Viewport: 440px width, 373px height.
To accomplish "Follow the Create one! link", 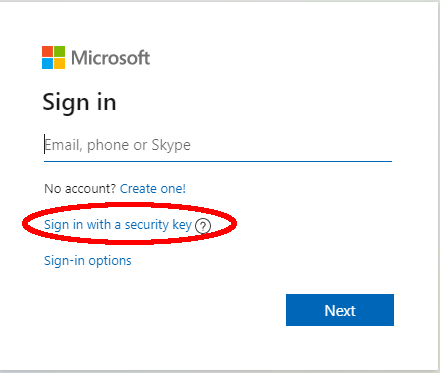I will (x=153, y=189).
